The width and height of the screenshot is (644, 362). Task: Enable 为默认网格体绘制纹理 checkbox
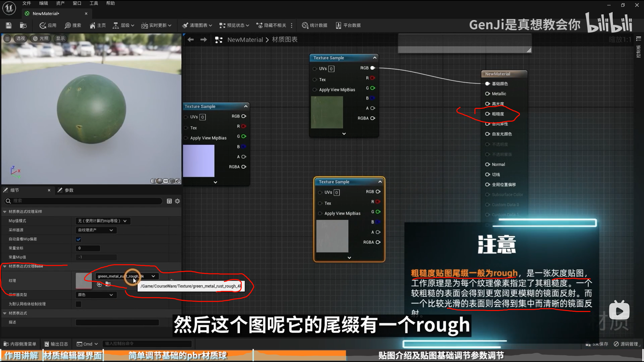click(78, 304)
